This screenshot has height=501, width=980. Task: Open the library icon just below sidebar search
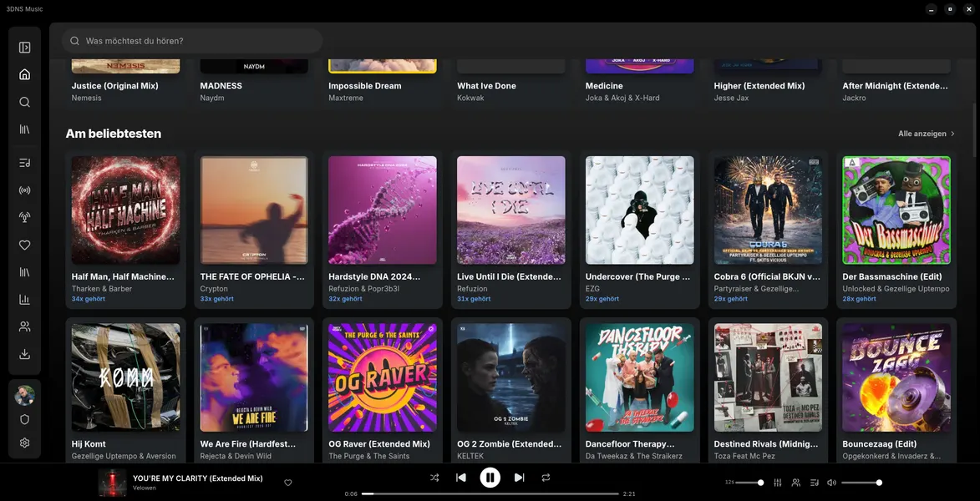(x=24, y=129)
